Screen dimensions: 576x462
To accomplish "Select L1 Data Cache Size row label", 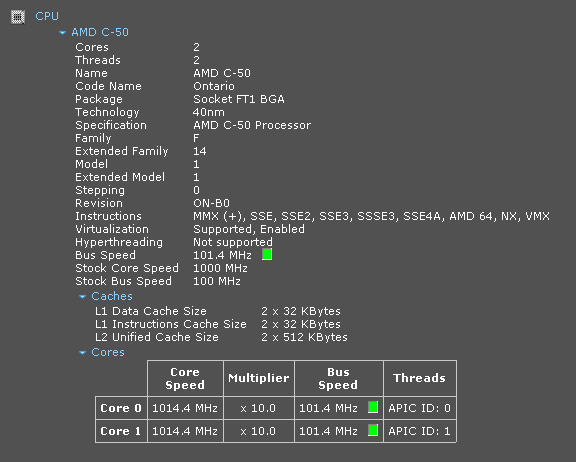I will [151, 311].
